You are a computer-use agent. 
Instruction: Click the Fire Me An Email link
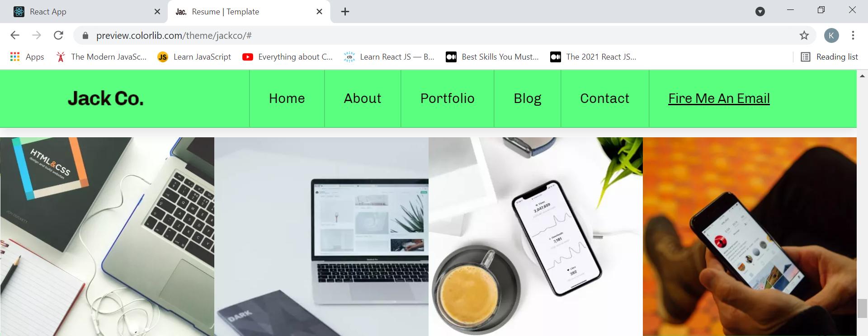click(719, 98)
